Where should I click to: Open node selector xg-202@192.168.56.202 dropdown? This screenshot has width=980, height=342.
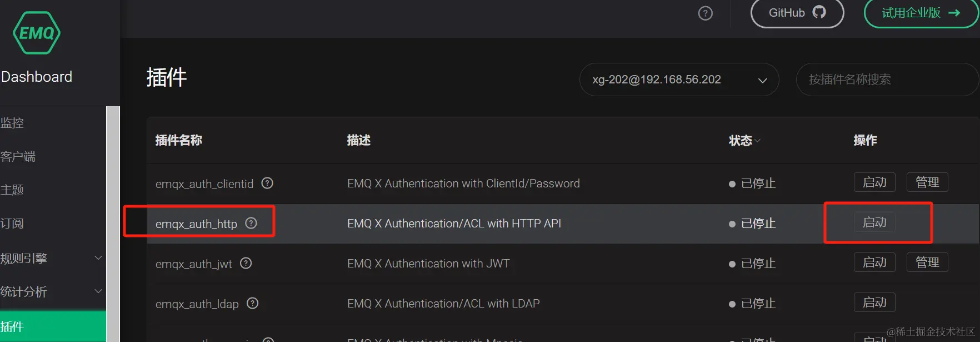pyautogui.click(x=679, y=80)
